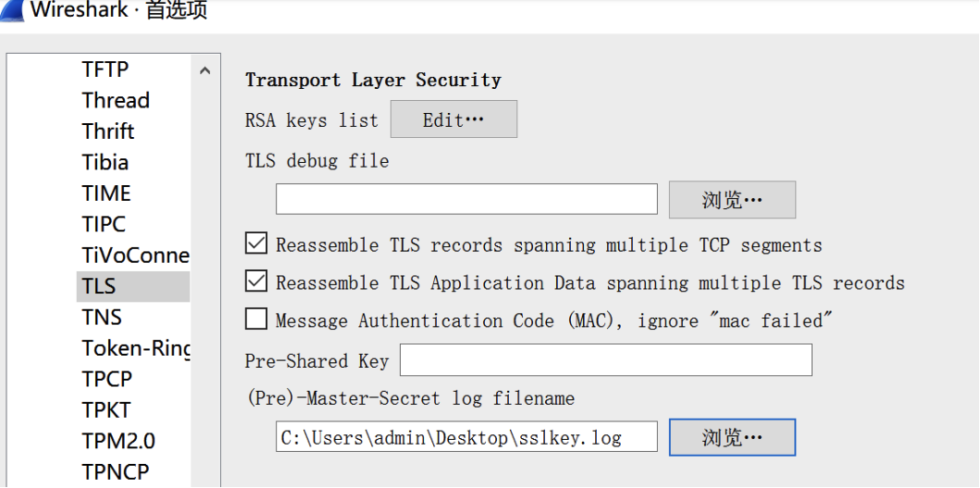
Task: Toggle Reassemble TLS records spanning TCP segments
Action: tap(256, 244)
